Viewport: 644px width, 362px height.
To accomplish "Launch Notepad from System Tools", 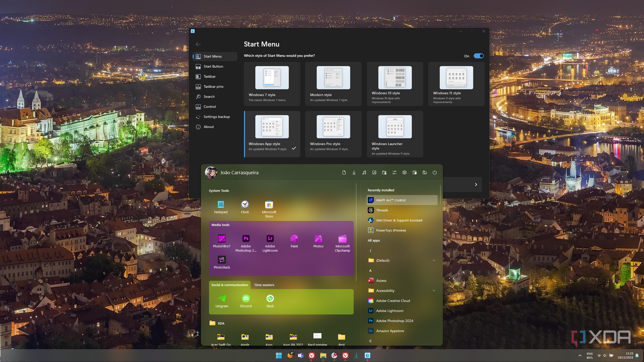I will pyautogui.click(x=221, y=207).
